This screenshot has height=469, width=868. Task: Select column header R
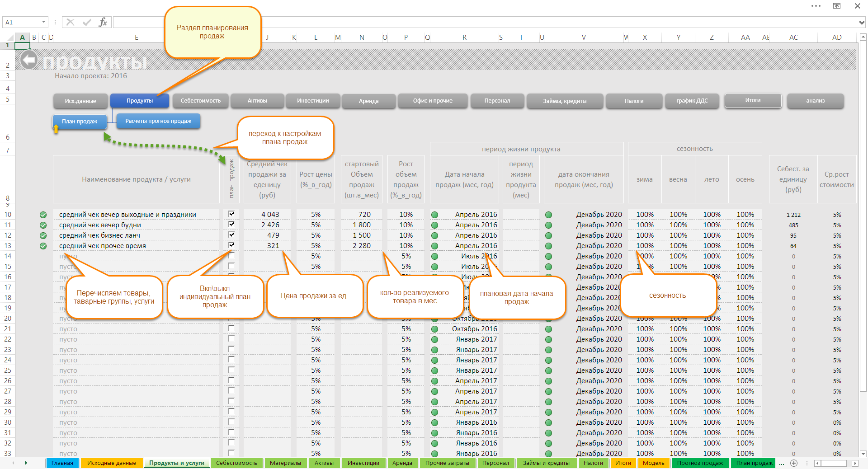(x=464, y=38)
